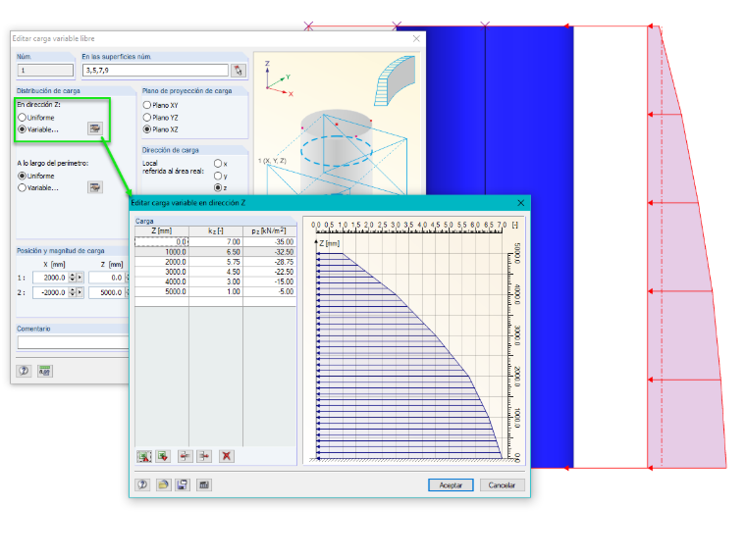Click kz cell 3.00 in load table
The image size is (746, 560).
[216, 281]
